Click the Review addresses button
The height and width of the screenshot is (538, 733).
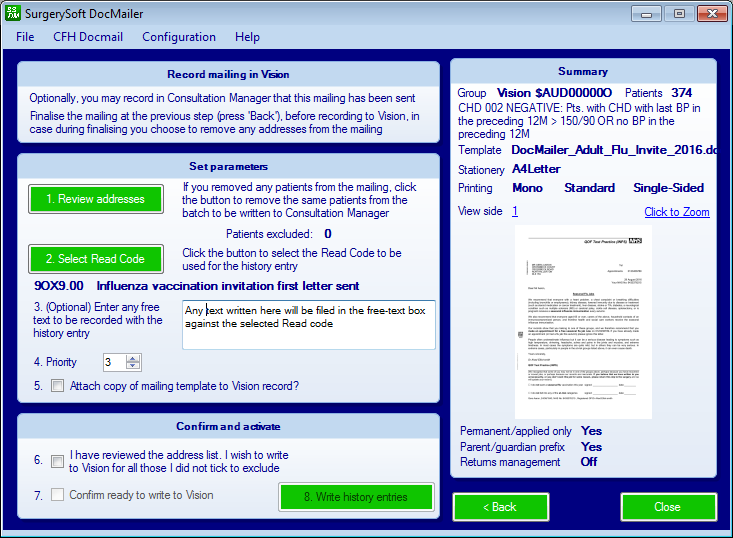point(96,199)
